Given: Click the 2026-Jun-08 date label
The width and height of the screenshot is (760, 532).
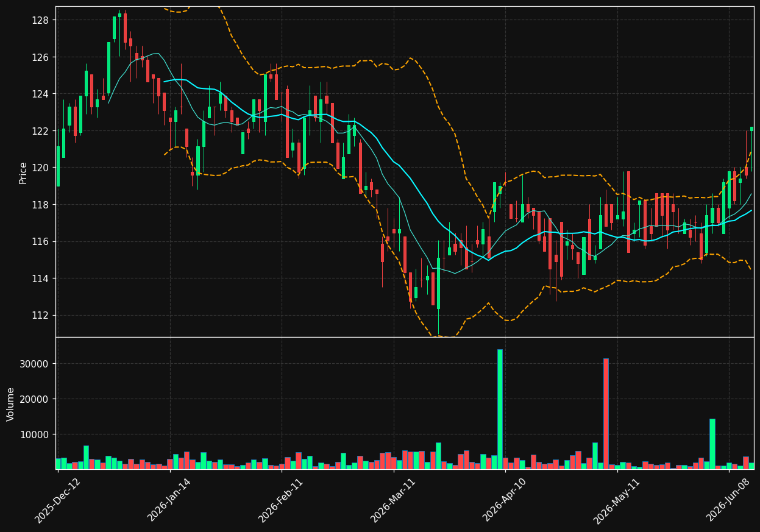Looking at the screenshot, I should click(x=729, y=500).
